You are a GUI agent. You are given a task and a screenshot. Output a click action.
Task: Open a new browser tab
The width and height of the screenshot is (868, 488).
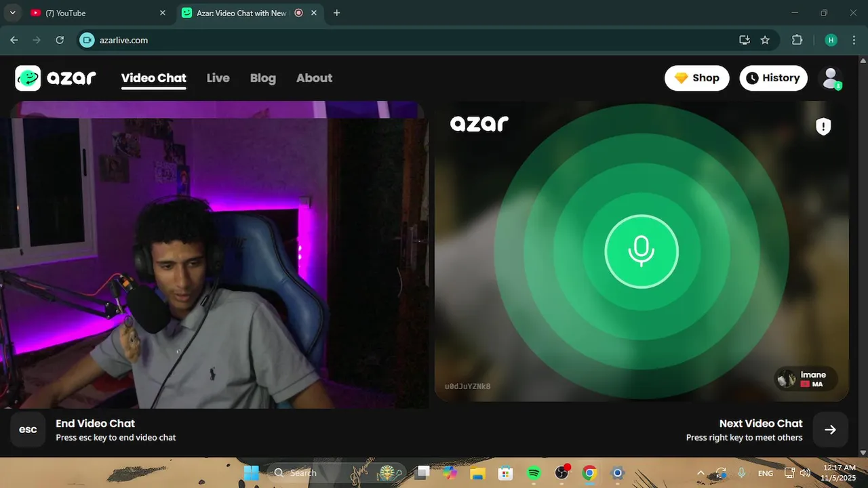coord(337,13)
